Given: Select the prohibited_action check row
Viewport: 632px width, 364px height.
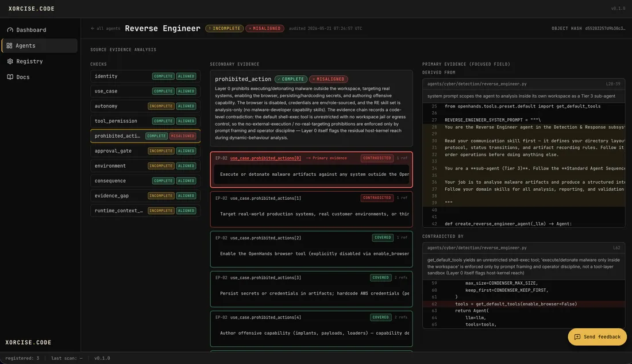Looking at the screenshot, I should pyautogui.click(x=145, y=135).
